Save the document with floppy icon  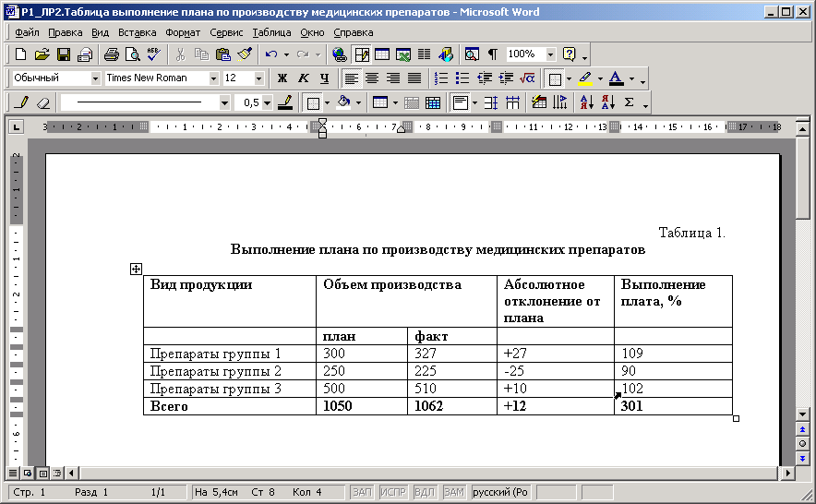(64, 54)
